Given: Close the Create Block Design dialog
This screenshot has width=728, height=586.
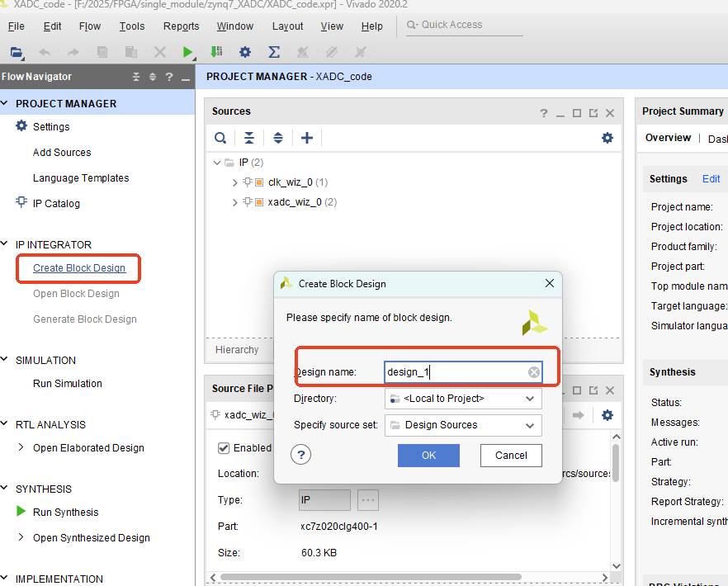Looking at the screenshot, I should (x=550, y=283).
